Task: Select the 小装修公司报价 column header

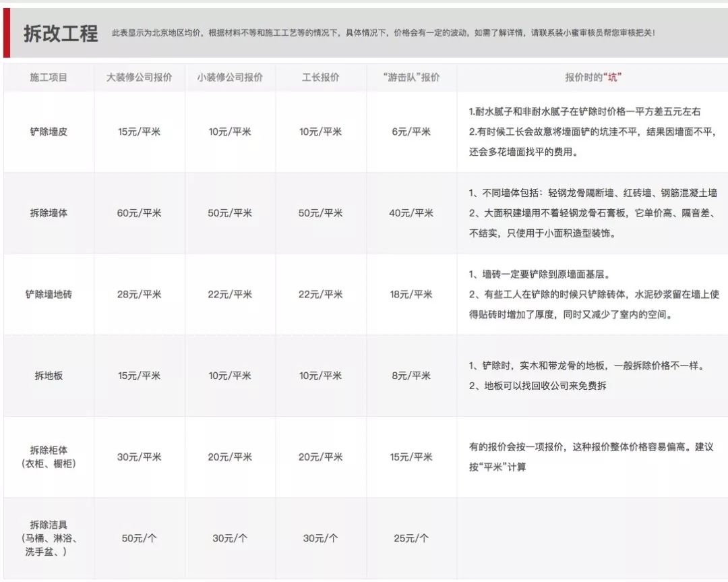Action: coord(230,78)
